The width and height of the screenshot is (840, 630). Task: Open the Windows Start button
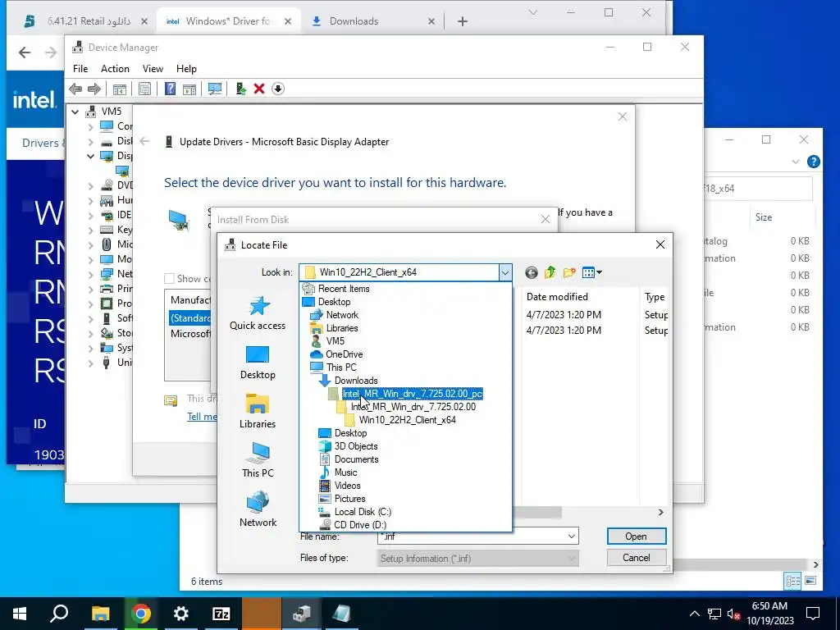click(20, 614)
